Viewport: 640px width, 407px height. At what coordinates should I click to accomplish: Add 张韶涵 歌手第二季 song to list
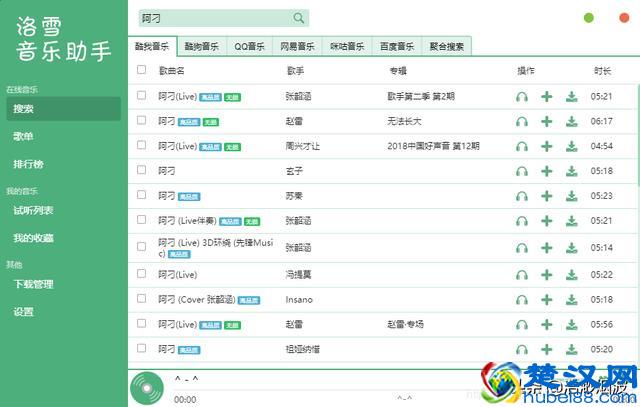(547, 97)
